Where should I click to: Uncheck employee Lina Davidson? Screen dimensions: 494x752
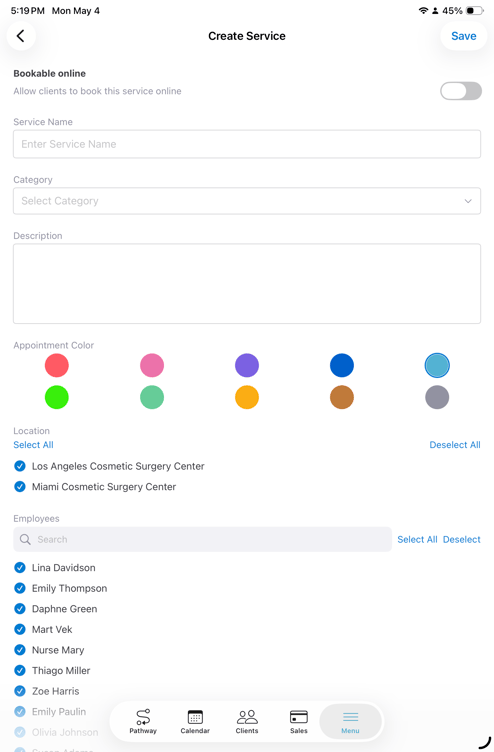coord(20,568)
